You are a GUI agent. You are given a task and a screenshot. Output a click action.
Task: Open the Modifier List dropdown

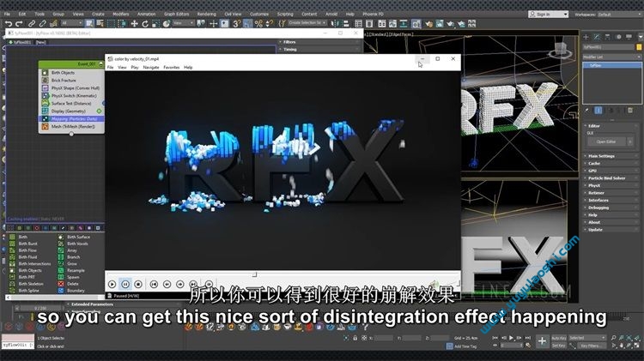pyautogui.click(x=611, y=57)
